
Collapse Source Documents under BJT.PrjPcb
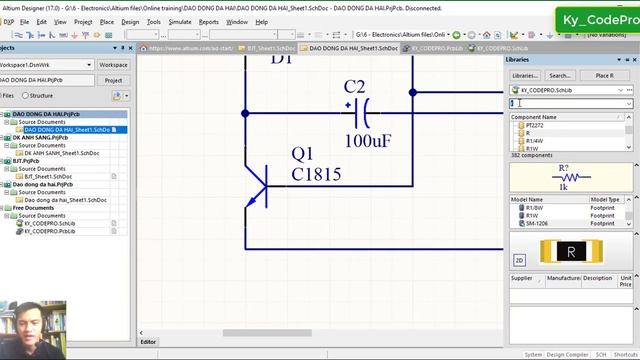(x=7, y=169)
